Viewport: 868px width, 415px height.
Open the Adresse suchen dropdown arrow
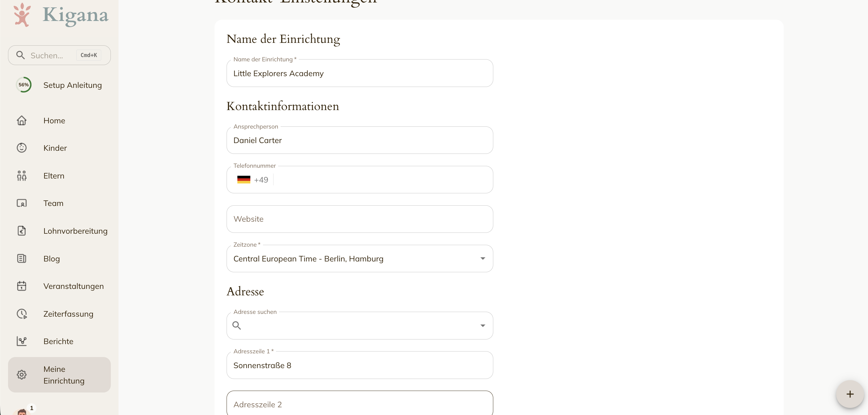[x=482, y=326]
